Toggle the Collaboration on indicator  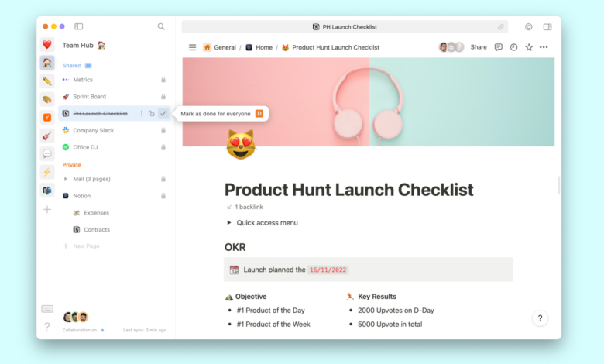click(102, 330)
